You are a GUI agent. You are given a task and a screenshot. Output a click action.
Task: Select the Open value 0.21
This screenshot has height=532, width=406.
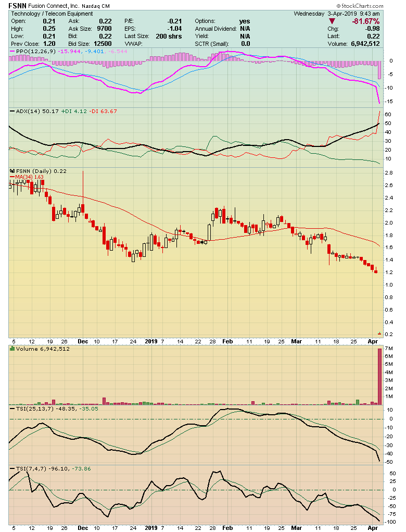point(49,21)
